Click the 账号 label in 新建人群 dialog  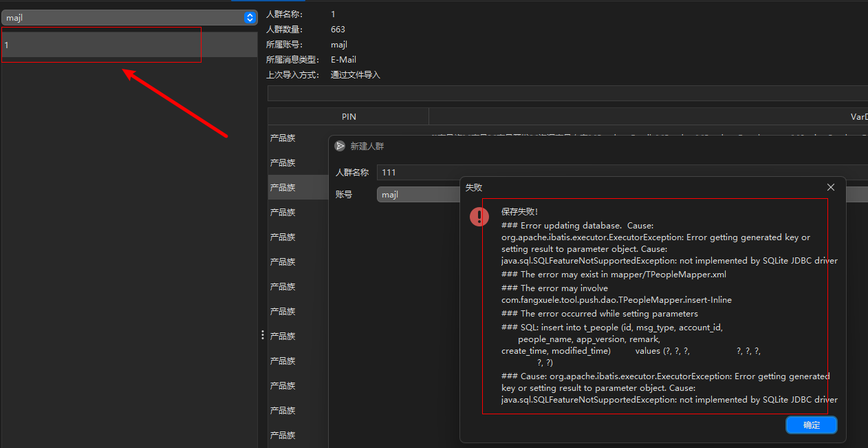[344, 195]
